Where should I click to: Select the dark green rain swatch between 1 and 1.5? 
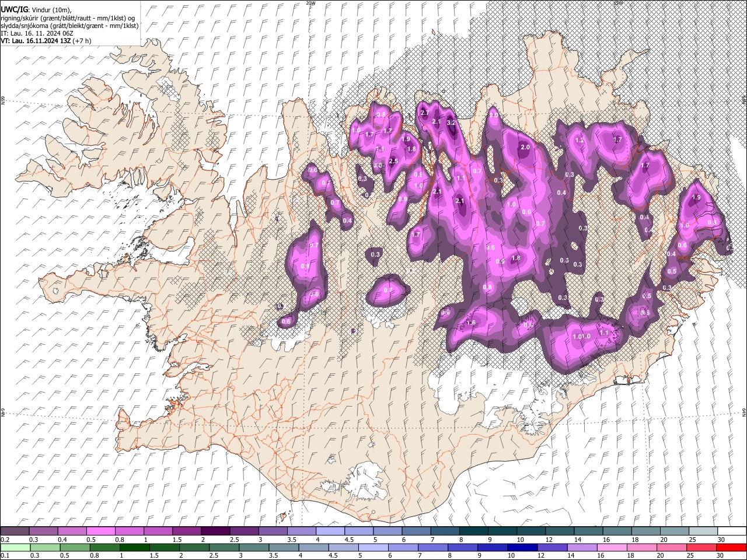135,548
